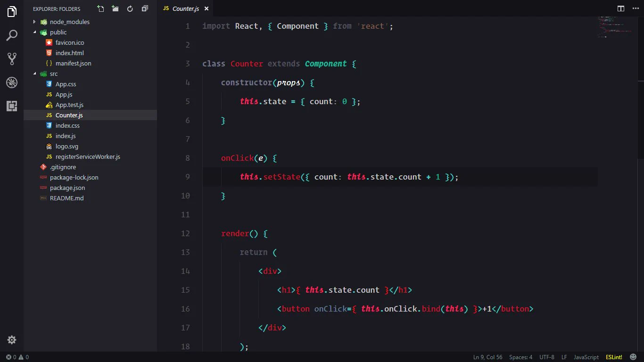
Task: Split the editor to the side
Action: (x=621, y=8)
